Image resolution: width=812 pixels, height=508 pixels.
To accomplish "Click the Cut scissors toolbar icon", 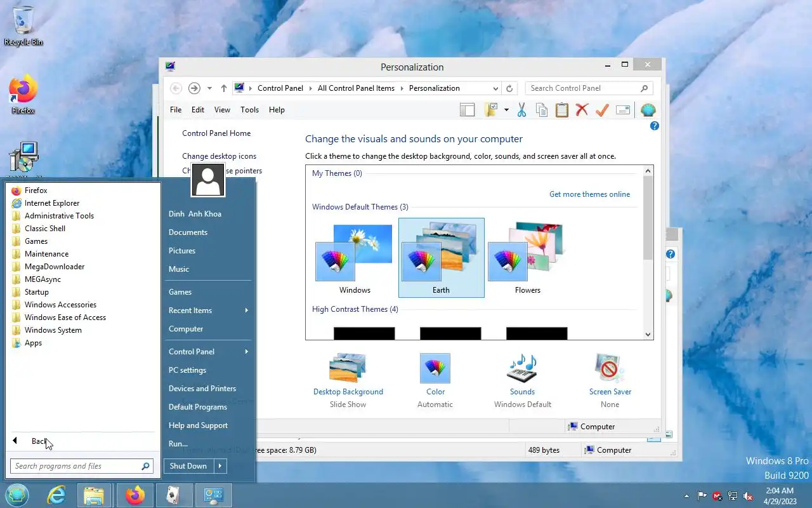I will click(521, 110).
